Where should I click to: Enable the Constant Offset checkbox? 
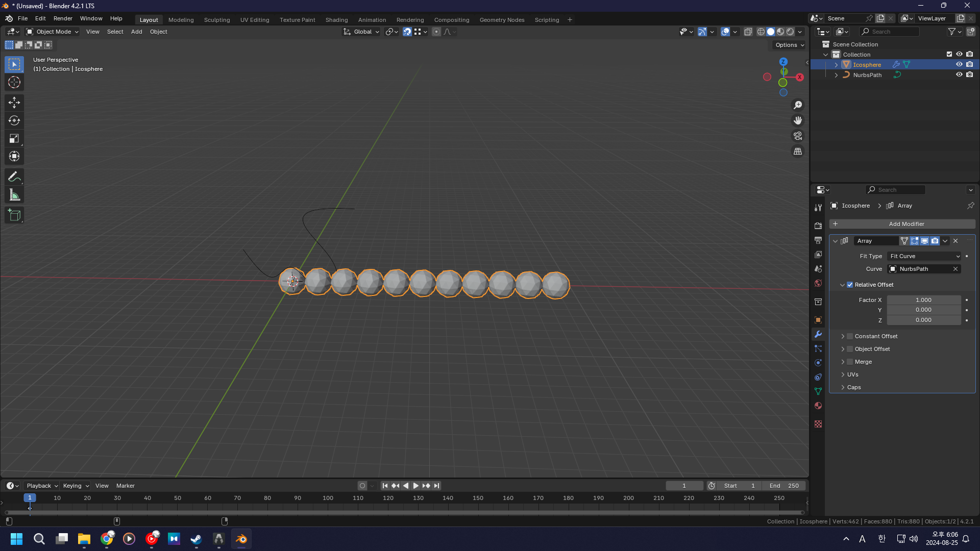(x=850, y=336)
